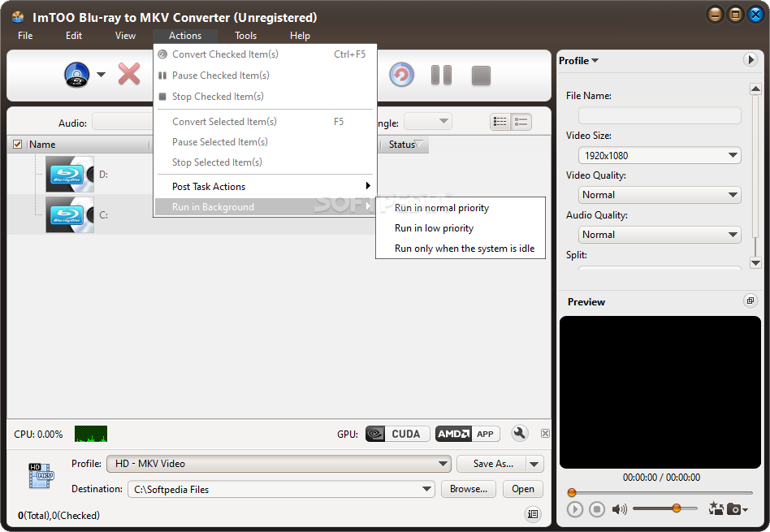Click the snapshot camera icon
The image size is (770, 532).
pyautogui.click(x=733, y=509)
